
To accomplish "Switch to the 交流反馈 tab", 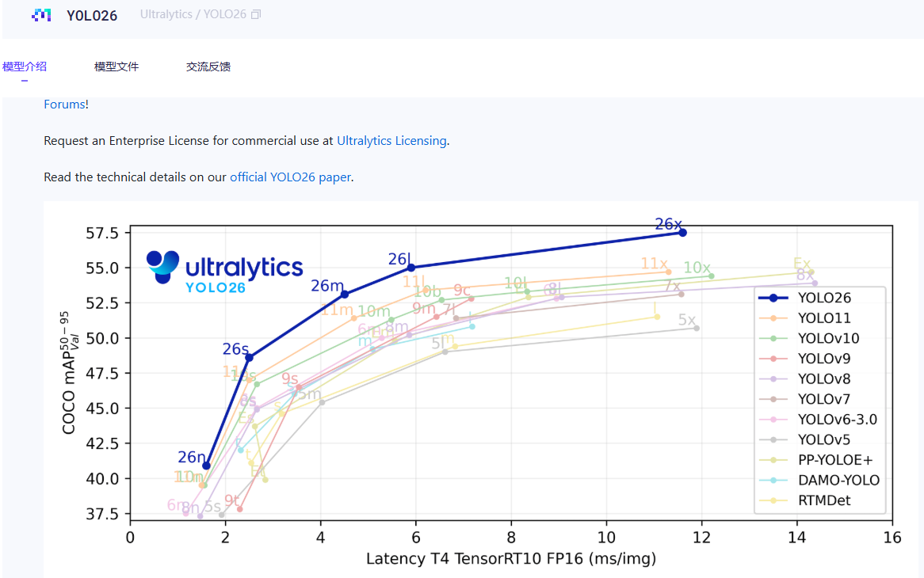I will click(208, 67).
